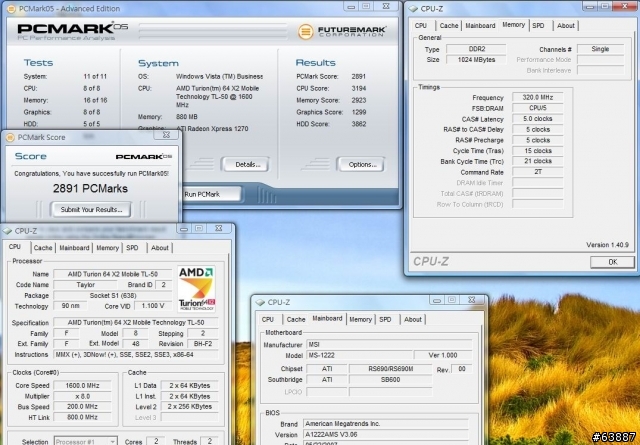
Task: Click the '2891 PCMarks' score text
Action: tap(90, 188)
